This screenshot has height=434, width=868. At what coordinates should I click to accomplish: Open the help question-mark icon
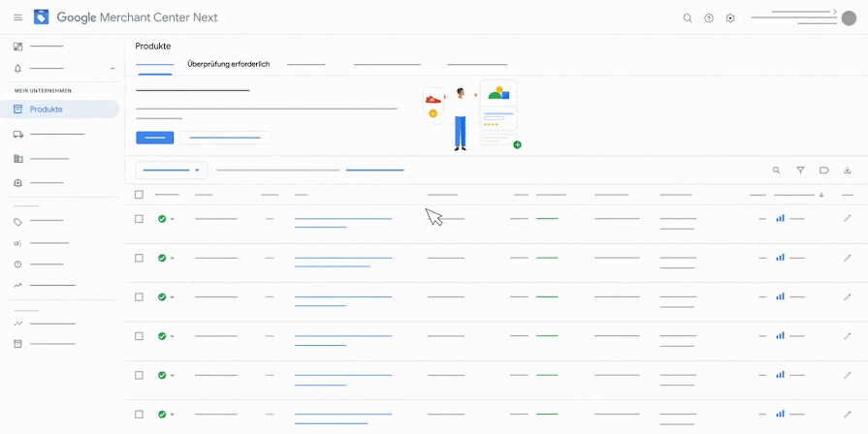pos(709,18)
